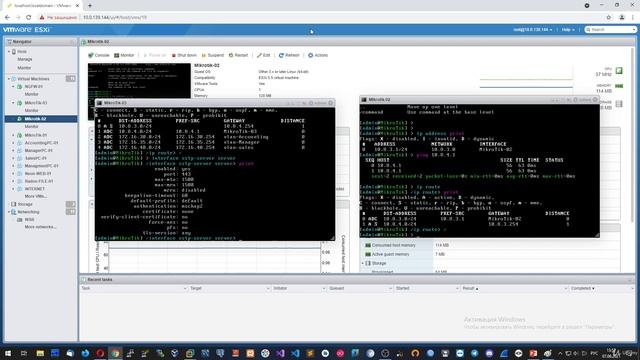The width and height of the screenshot is (640, 360).
Task: Open Opera from the taskbar
Action: (x=100, y=353)
